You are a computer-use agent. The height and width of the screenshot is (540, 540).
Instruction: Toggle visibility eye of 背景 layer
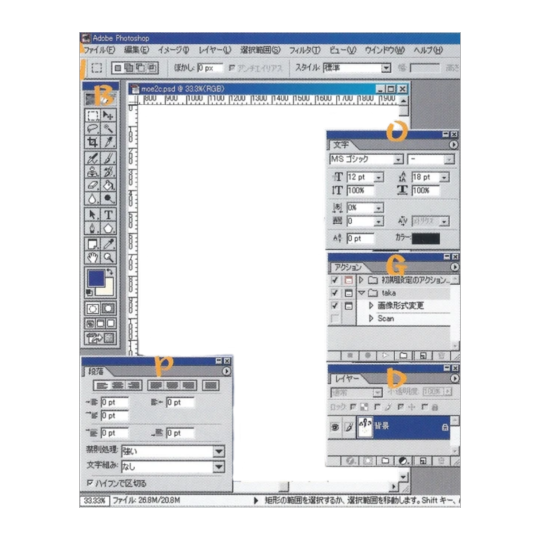click(x=335, y=427)
